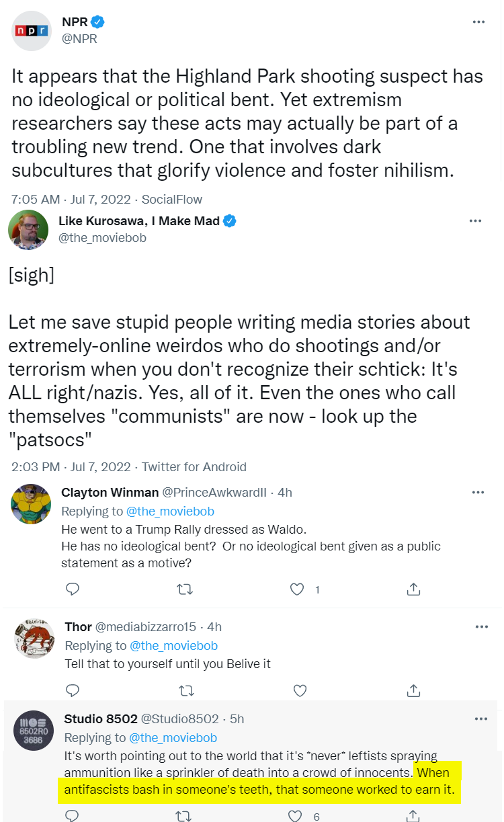
Task: Open the Twitter for Android source link
Action: pyautogui.click(x=194, y=466)
